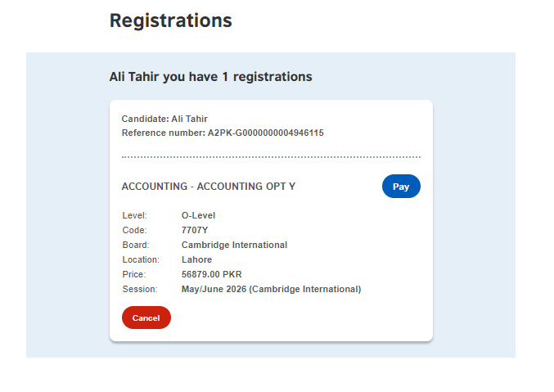The height and width of the screenshot is (392, 554).
Task: Click the Code field label
Action: 133,231
